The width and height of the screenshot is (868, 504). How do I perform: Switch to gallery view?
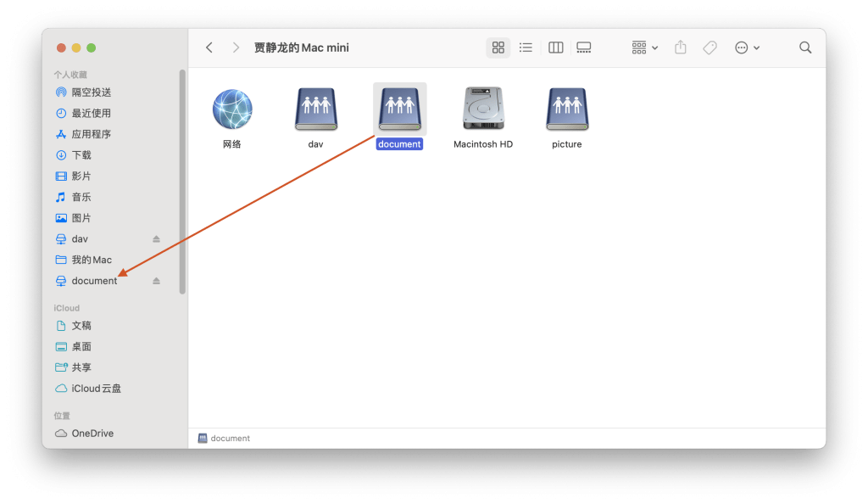pos(584,48)
